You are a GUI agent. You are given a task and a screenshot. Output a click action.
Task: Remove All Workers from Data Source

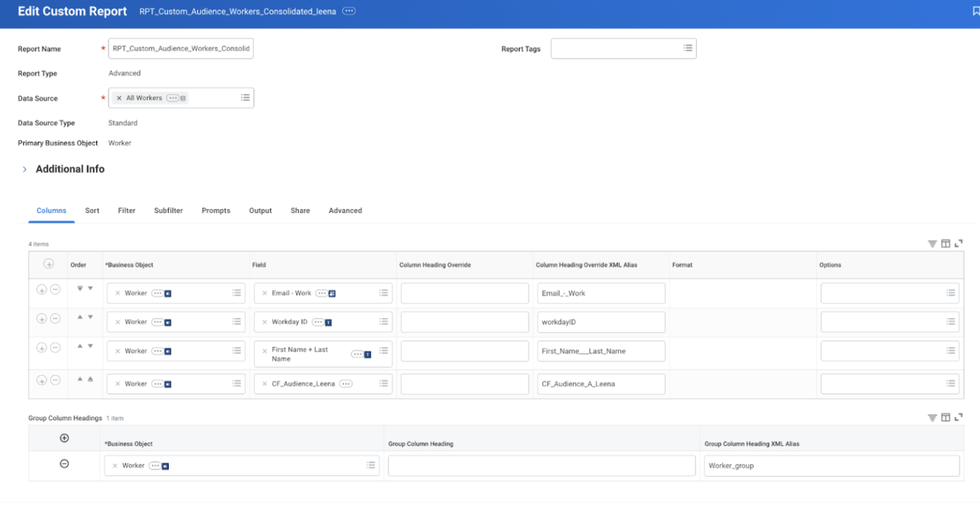pos(119,98)
